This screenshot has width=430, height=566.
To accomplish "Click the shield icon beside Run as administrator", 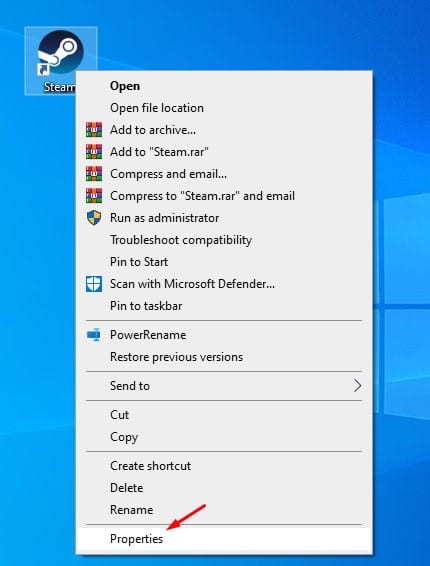I will tap(94, 218).
